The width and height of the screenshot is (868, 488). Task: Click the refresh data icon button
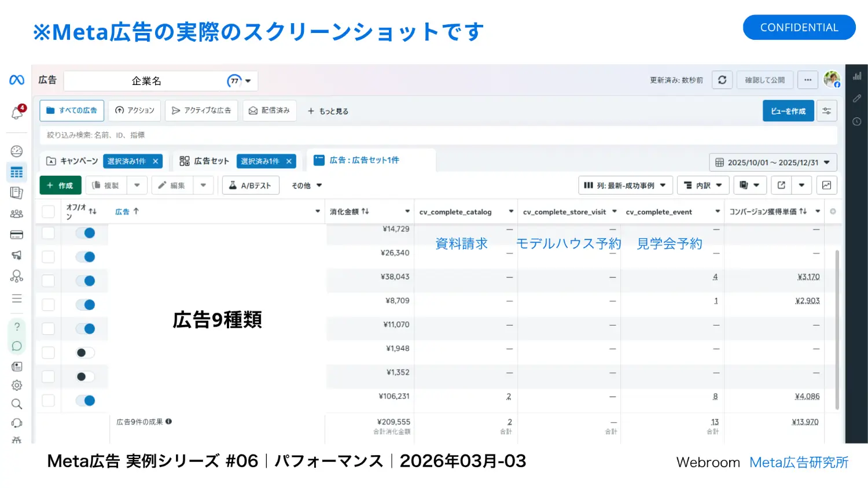(x=722, y=80)
